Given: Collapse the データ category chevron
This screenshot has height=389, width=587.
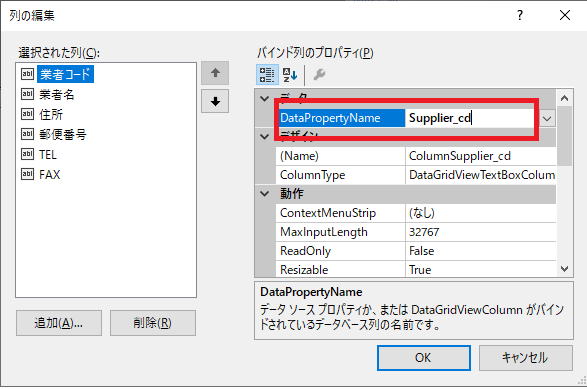Looking at the screenshot, I should point(265,99).
